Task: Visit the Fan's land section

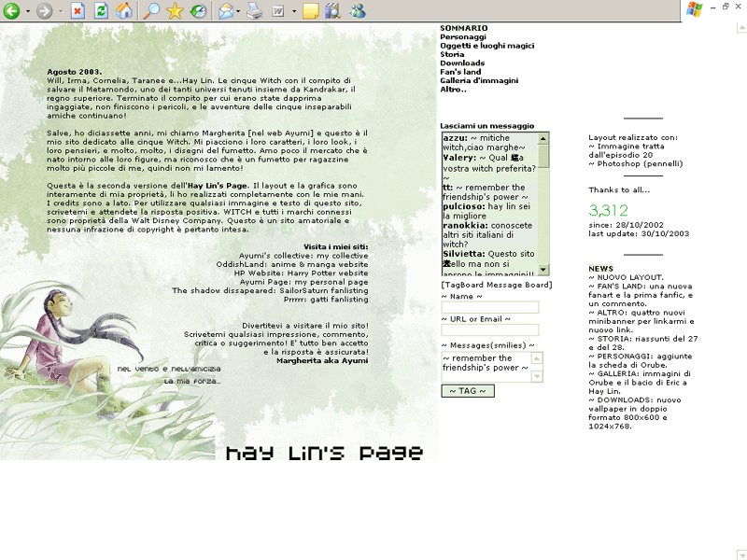Action: click(460, 72)
